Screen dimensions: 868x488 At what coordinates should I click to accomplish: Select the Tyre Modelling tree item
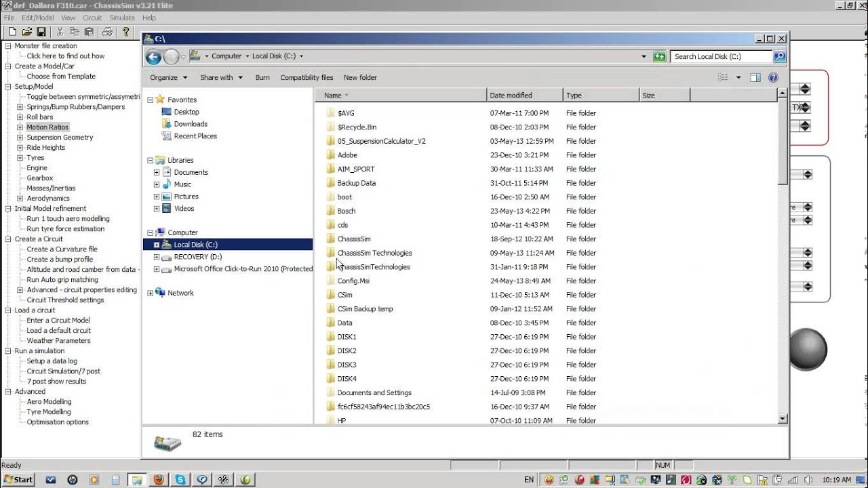(x=49, y=412)
